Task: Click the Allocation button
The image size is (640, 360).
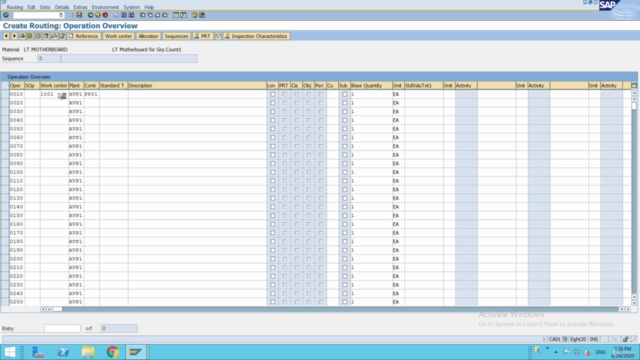Action: [x=148, y=36]
